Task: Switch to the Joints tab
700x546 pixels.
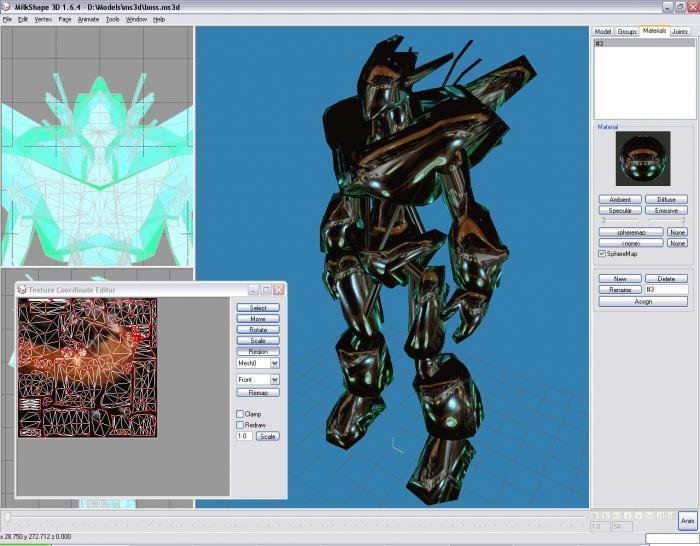Action: pyautogui.click(x=680, y=32)
